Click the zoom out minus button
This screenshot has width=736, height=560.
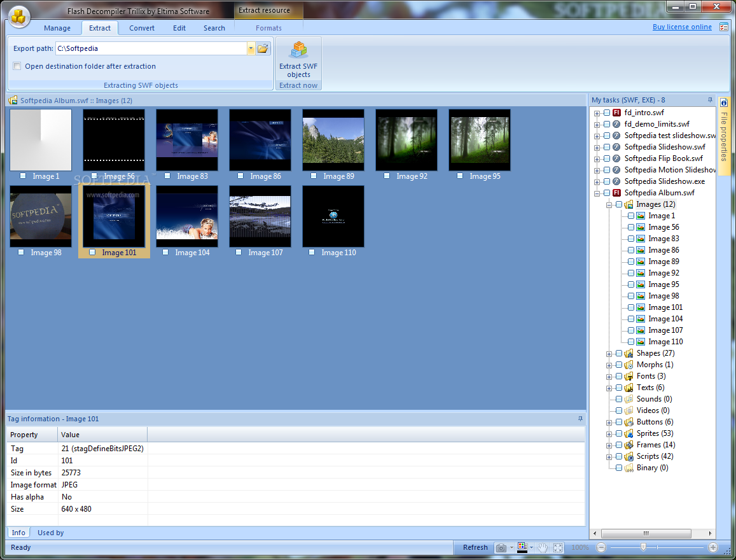pos(601,547)
